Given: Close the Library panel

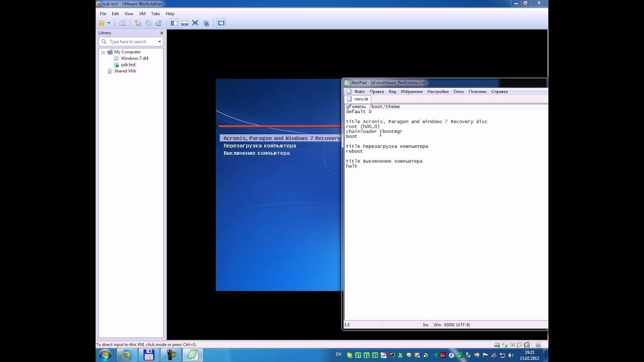Looking at the screenshot, I should click(160, 33).
